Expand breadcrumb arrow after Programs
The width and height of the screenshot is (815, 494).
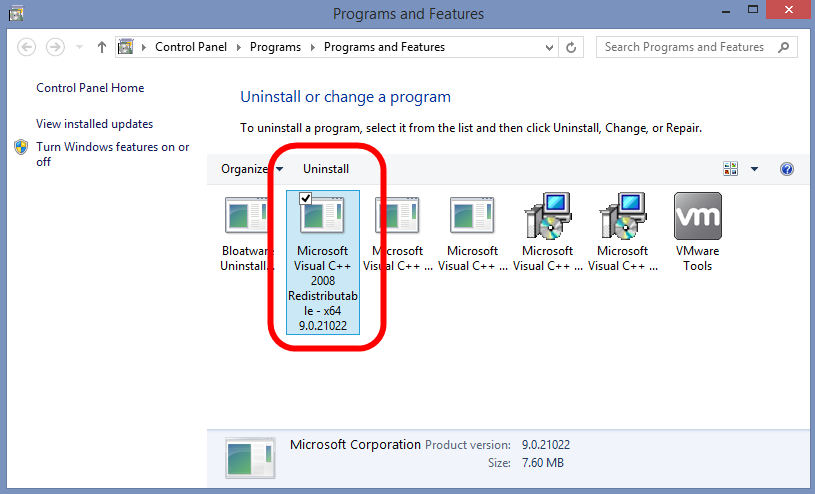[x=312, y=47]
